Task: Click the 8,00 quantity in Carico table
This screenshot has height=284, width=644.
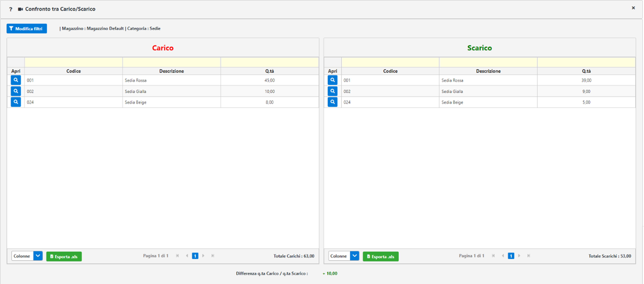Action: pyautogui.click(x=270, y=102)
